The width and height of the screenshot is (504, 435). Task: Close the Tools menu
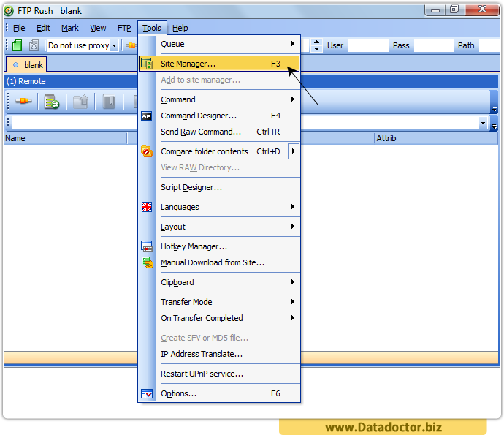pos(152,28)
